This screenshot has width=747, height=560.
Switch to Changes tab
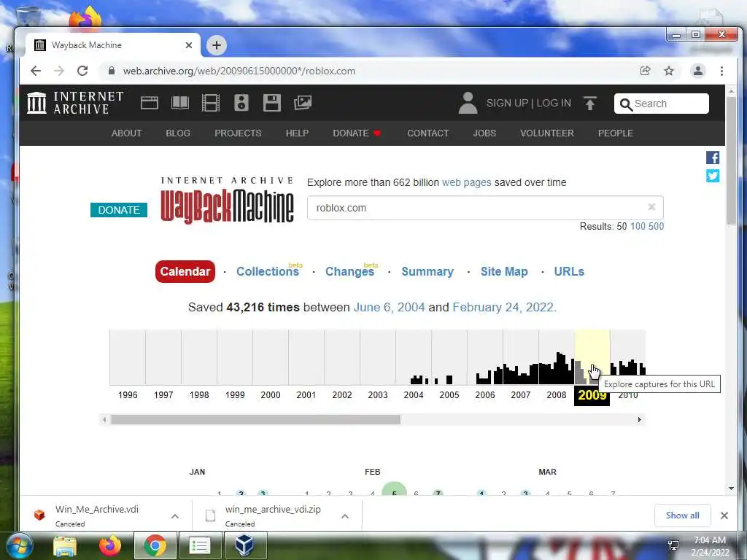349,271
